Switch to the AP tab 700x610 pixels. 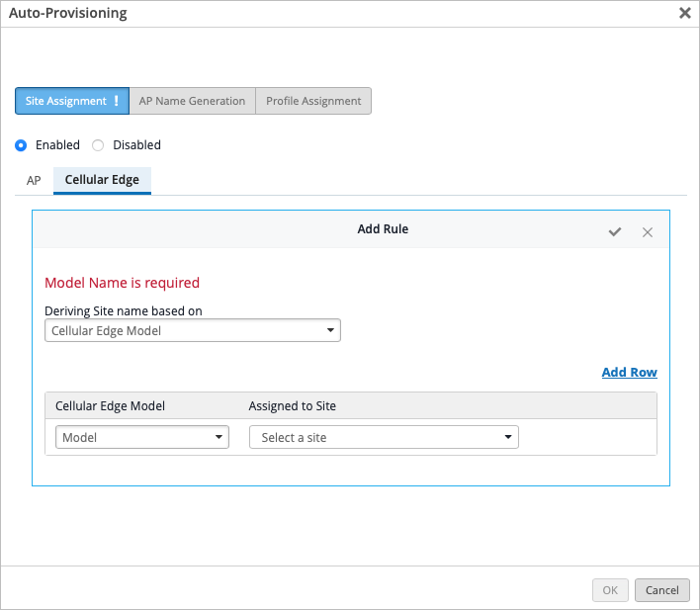coord(34,181)
